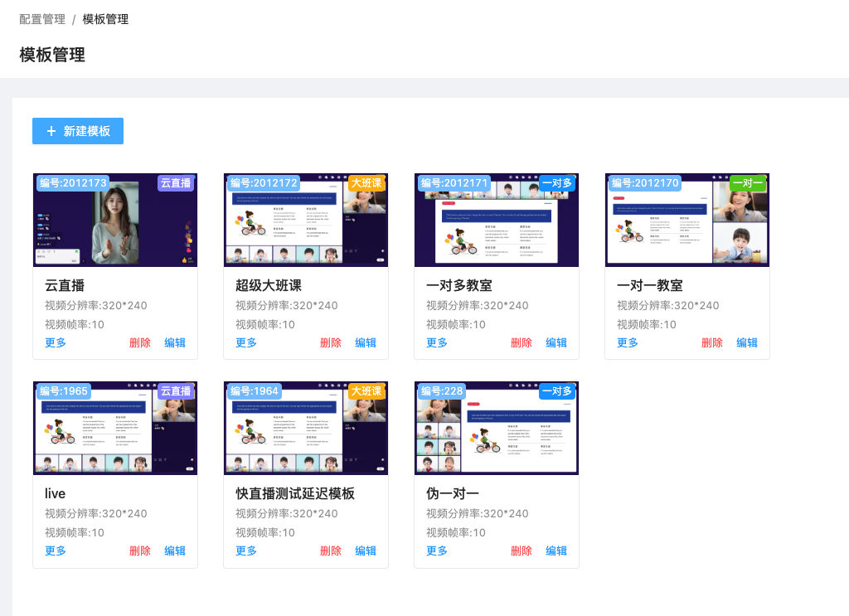Delete the 超级大班课 template

tap(330, 342)
